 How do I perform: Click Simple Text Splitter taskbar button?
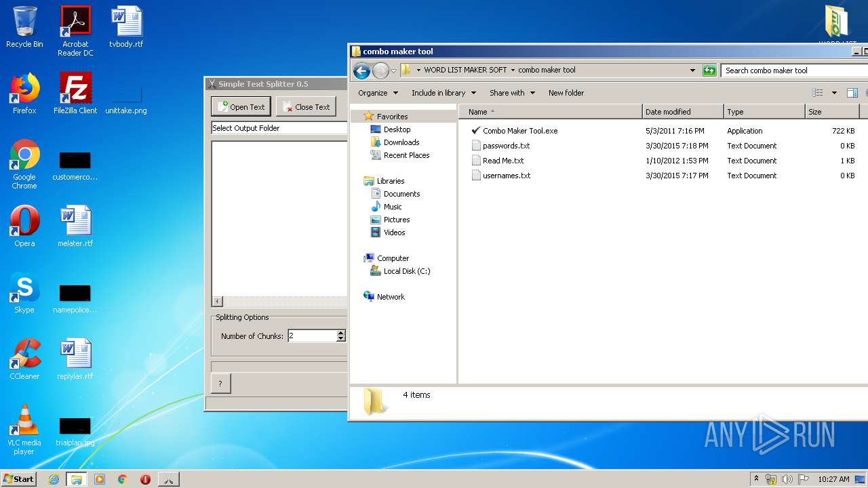[x=168, y=479]
